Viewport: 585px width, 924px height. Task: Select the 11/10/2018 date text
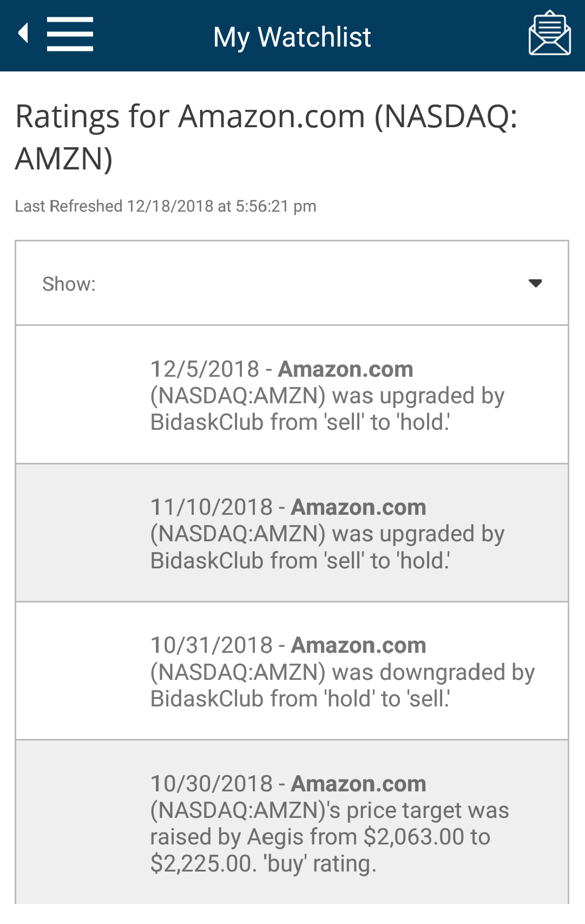click(212, 507)
